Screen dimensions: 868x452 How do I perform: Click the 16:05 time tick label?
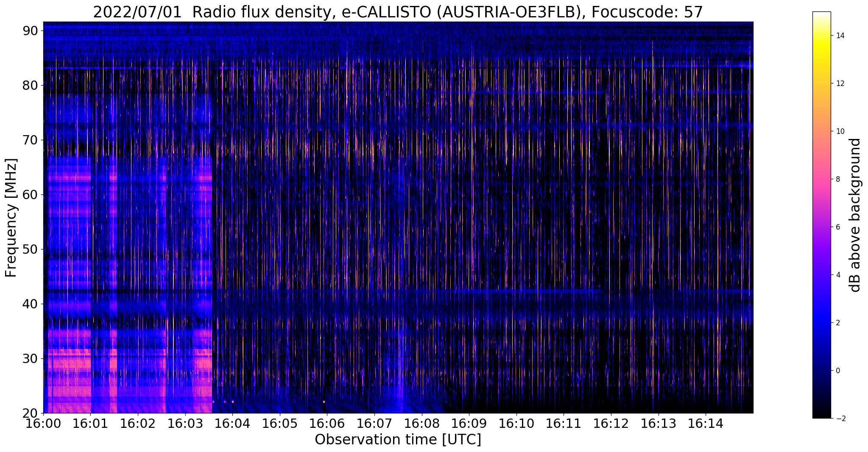pos(280,423)
